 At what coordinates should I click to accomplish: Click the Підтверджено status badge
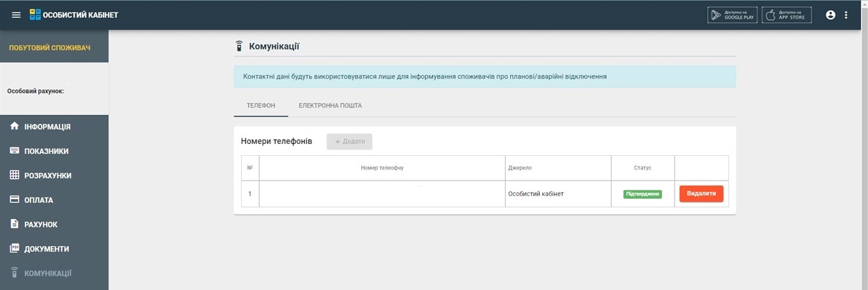point(642,194)
